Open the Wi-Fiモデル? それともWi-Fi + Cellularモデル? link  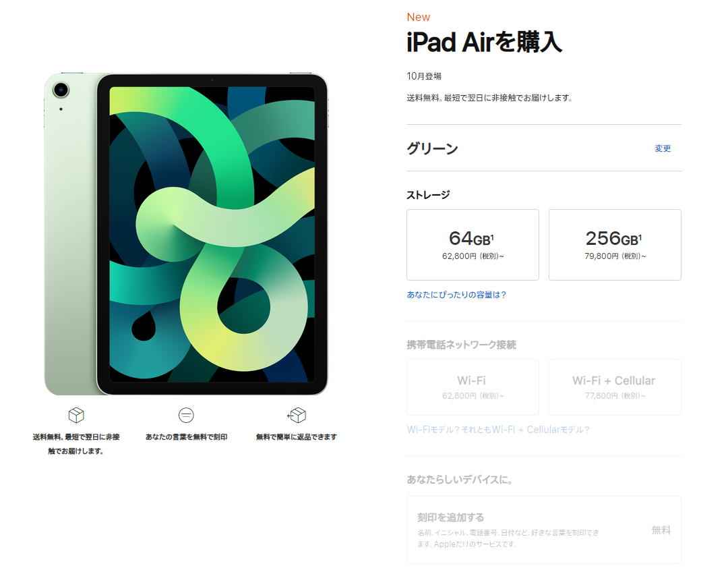click(498, 430)
